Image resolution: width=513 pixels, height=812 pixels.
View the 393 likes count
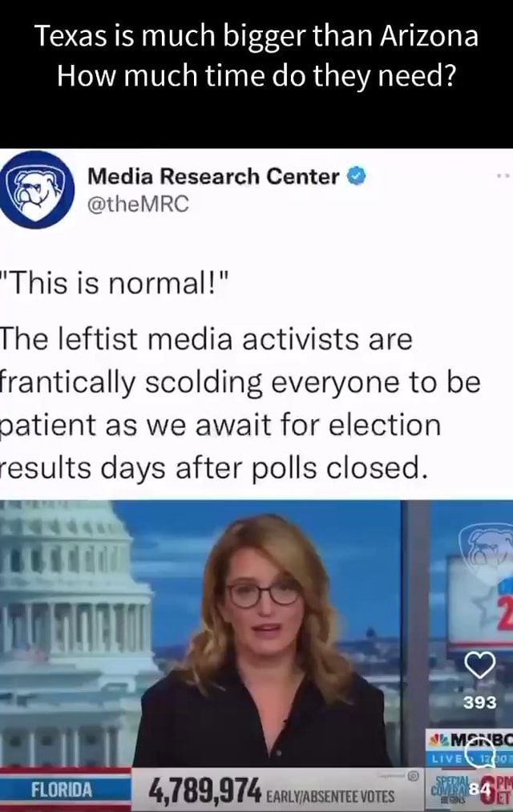[480, 702]
